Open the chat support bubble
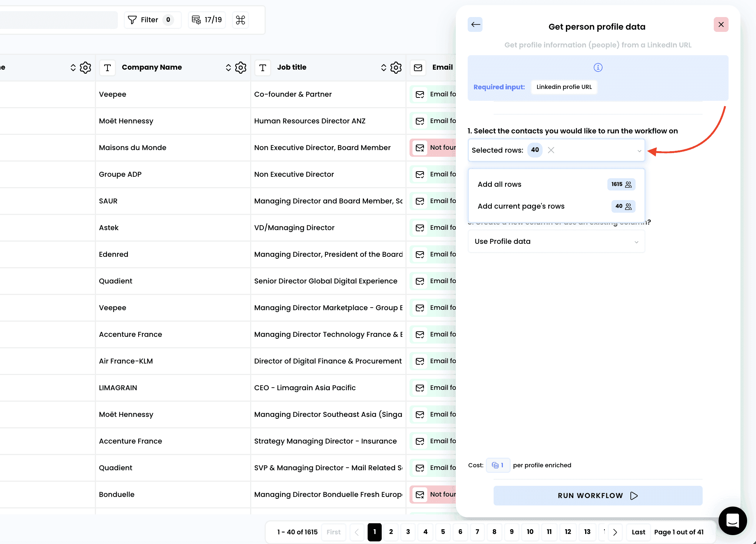The height and width of the screenshot is (544, 756). tap(732, 521)
